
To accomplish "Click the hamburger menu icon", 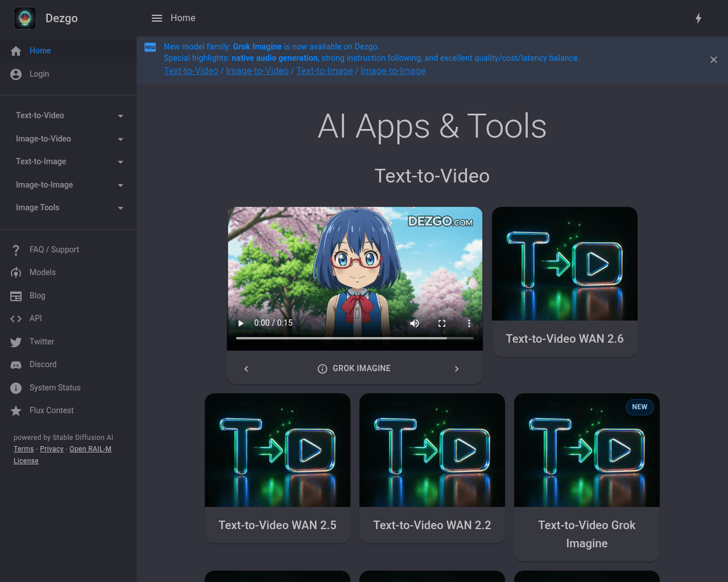I will [x=157, y=18].
